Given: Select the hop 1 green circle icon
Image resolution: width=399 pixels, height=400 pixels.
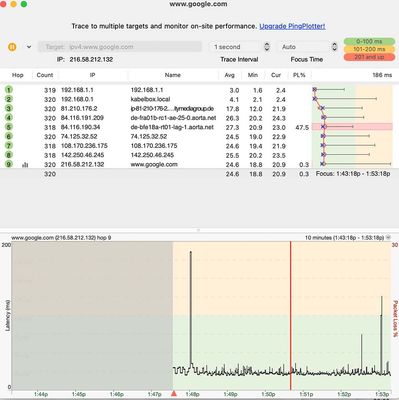Looking at the screenshot, I should tap(9, 90).
